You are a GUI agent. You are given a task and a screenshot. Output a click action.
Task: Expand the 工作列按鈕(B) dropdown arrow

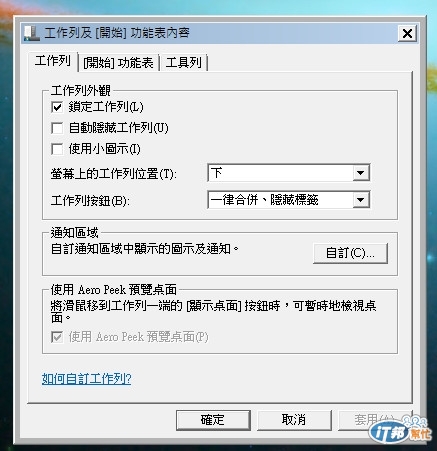(361, 200)
